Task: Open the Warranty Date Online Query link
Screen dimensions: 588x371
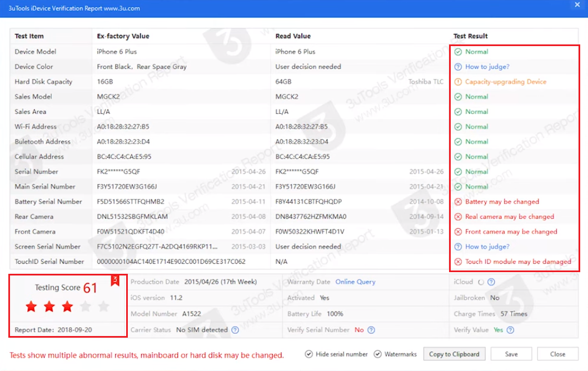Action: (x=355, y=282)
